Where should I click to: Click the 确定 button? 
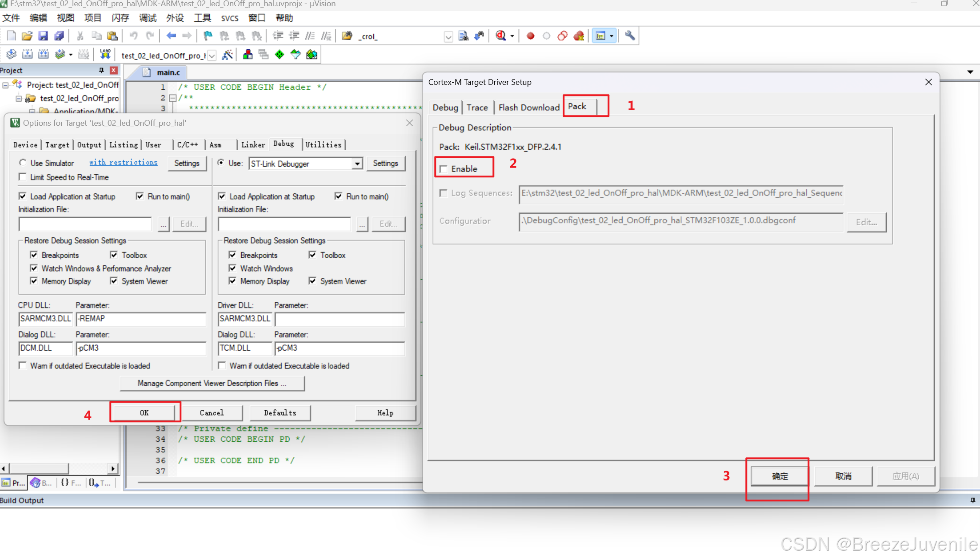pos(779,476)
